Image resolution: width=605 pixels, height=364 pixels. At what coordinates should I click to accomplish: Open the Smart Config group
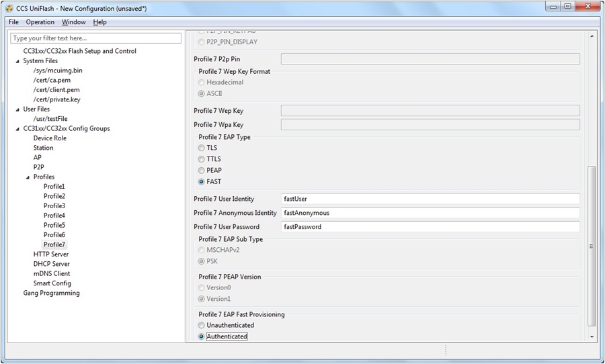52,283
